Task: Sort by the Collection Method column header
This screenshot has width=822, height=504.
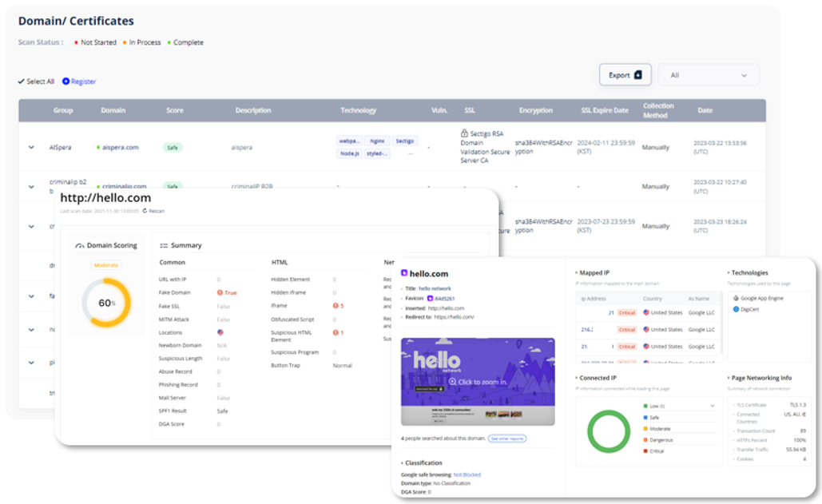Action: pos(658,110)
